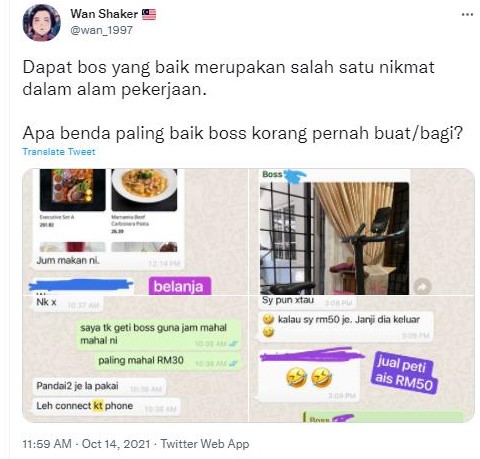Open the top-left food menu chat image
Viewport: 480px width, 459px height.
click(135, 232)
